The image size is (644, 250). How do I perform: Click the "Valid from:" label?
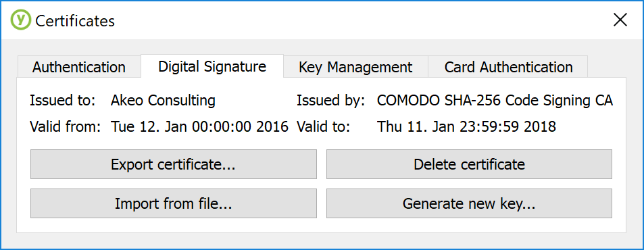pyautogui.click(x=66, y=127)
